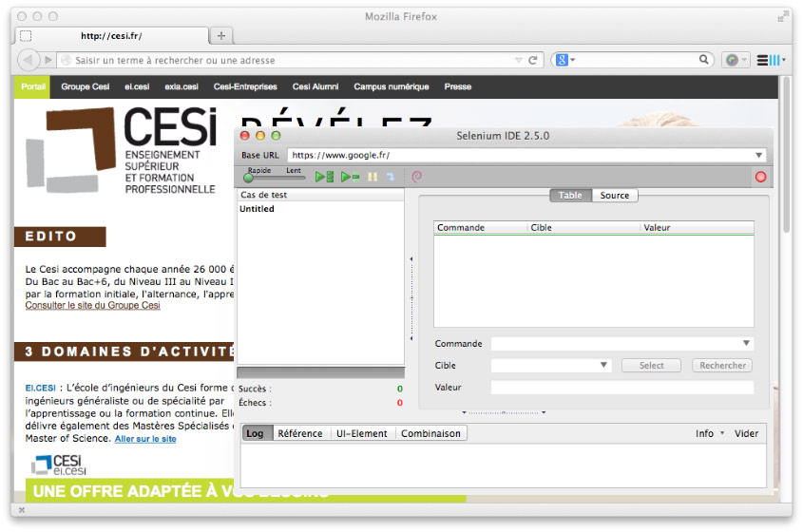This screenshot has height=532, width=803.
Task: Adjust the Rapide/Lent speed slider handle
Action: (248, 179)
